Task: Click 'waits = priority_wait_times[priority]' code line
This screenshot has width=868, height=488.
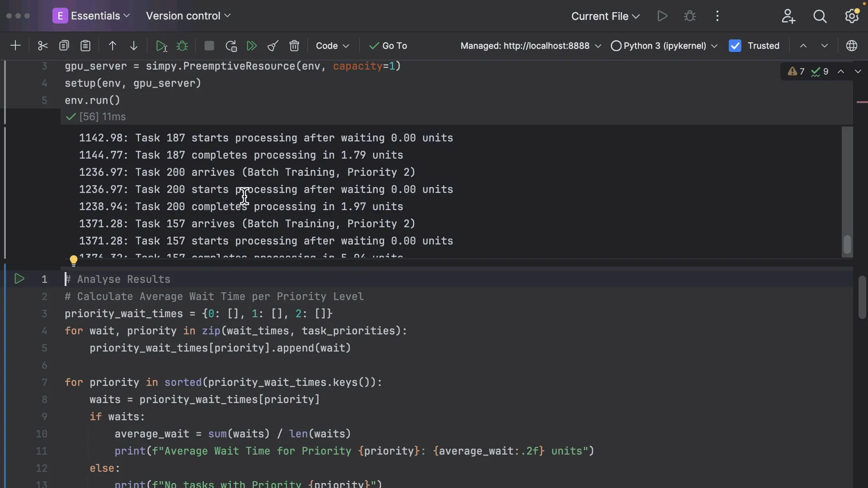Action: pos(205,399)
